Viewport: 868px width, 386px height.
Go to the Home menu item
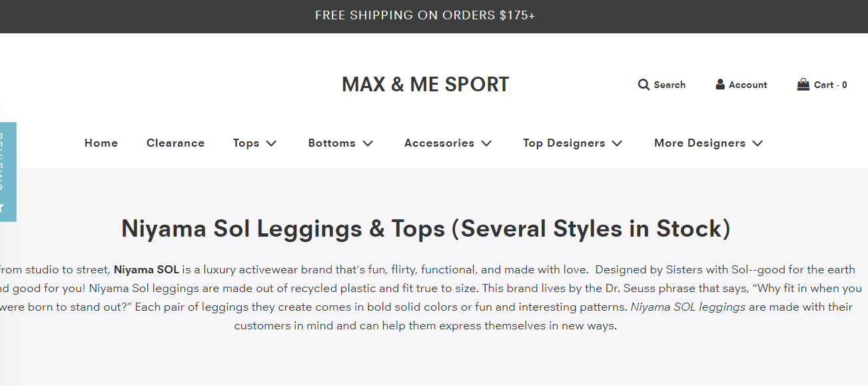coord(101,143)
